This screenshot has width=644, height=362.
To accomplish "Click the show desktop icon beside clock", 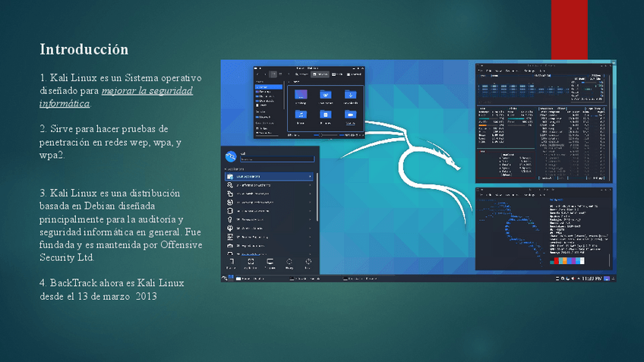I will pos(607,279).
